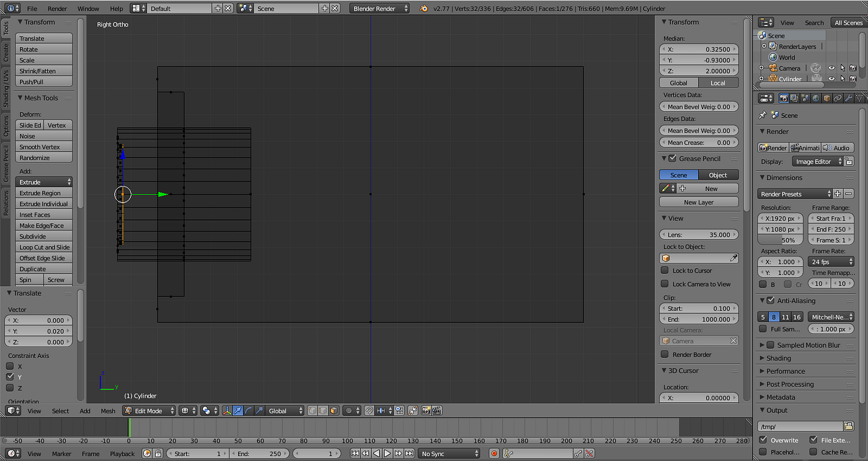Jump to last frame in timeline
The height and width of the screenshot is (461, 868).
point(409,454)
